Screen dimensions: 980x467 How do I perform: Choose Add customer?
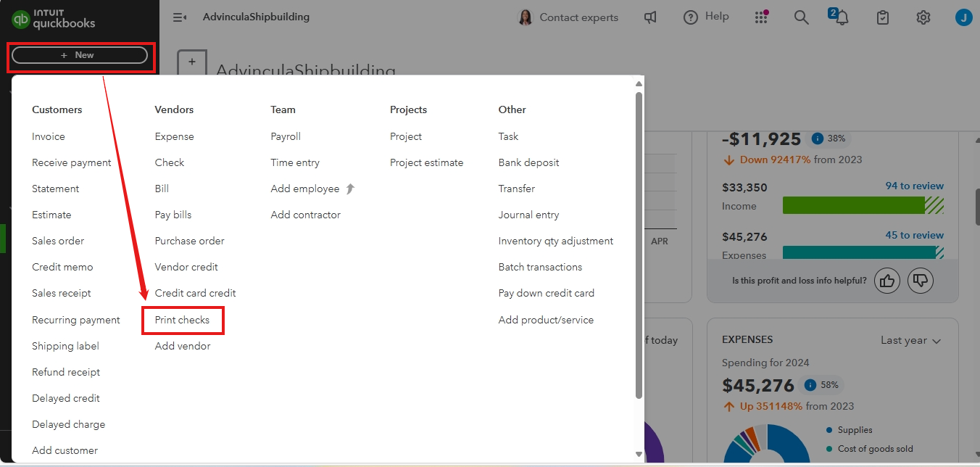pos(65,450)
